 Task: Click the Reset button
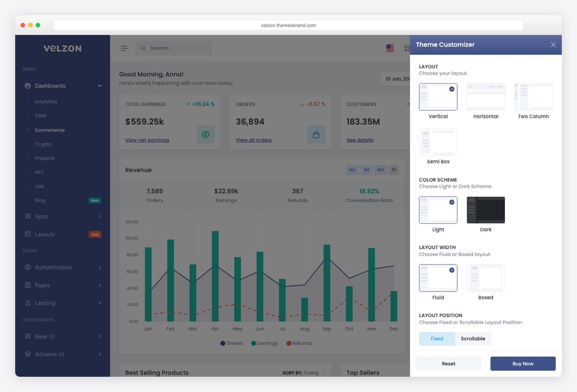point(449,364)
